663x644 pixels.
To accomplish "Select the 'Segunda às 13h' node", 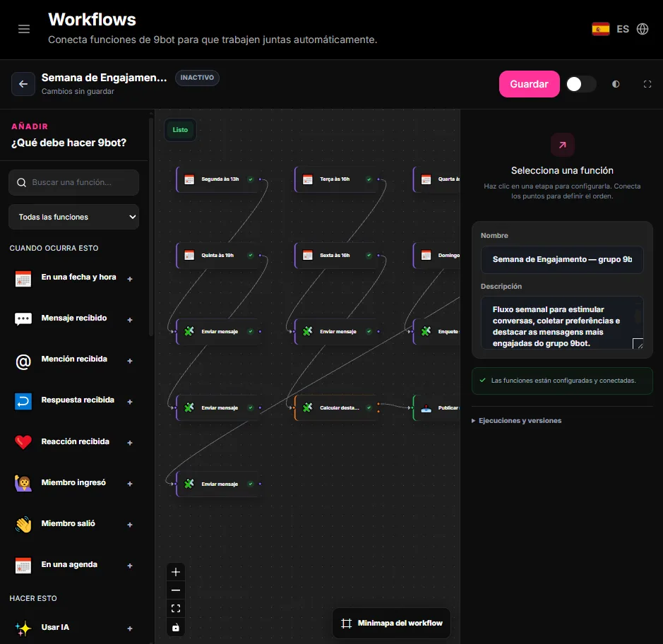I will pyautogui.click(x=218, y=179).
